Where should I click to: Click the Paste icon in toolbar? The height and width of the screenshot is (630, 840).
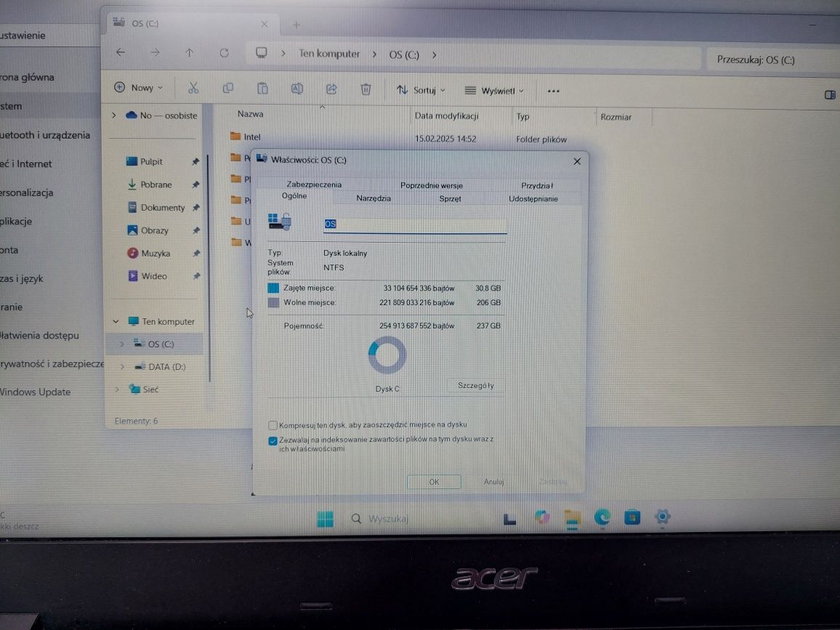(x=262, y=89)
